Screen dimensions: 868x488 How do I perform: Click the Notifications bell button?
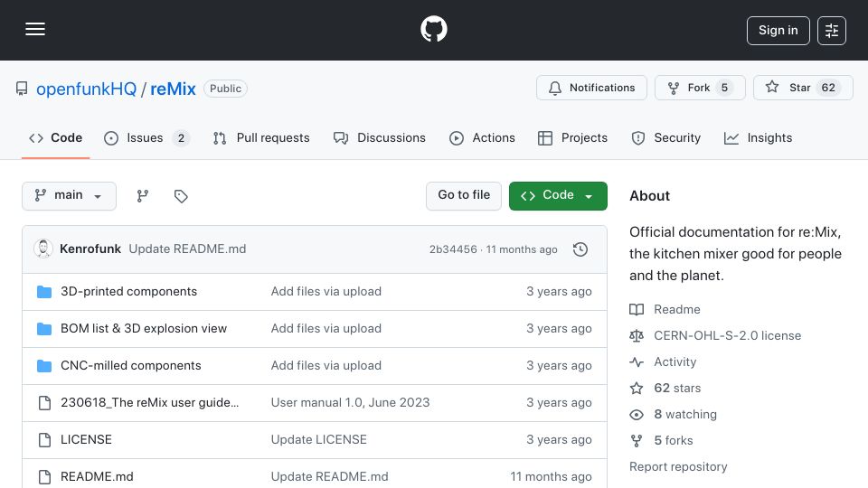click(591, 88)
